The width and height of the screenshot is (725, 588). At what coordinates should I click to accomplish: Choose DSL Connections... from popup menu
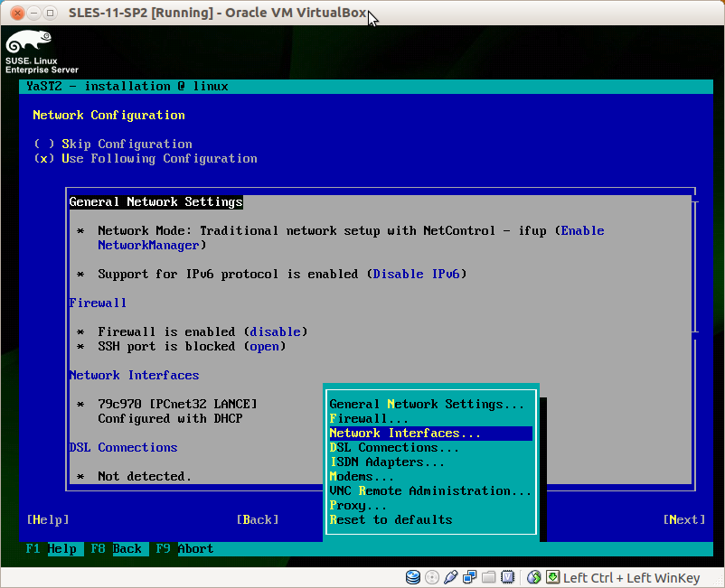pyautogui.click(x=430, y=447)
